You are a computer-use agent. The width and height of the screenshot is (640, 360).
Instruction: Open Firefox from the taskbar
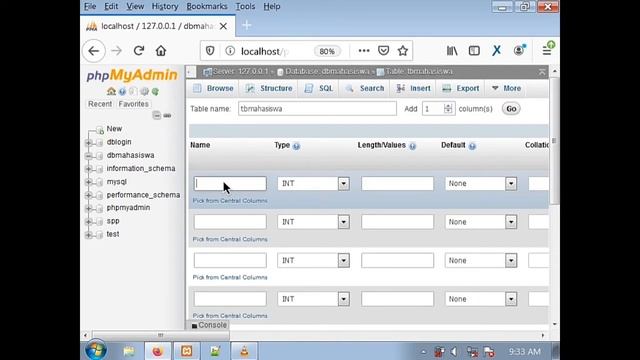pos(158,351)
